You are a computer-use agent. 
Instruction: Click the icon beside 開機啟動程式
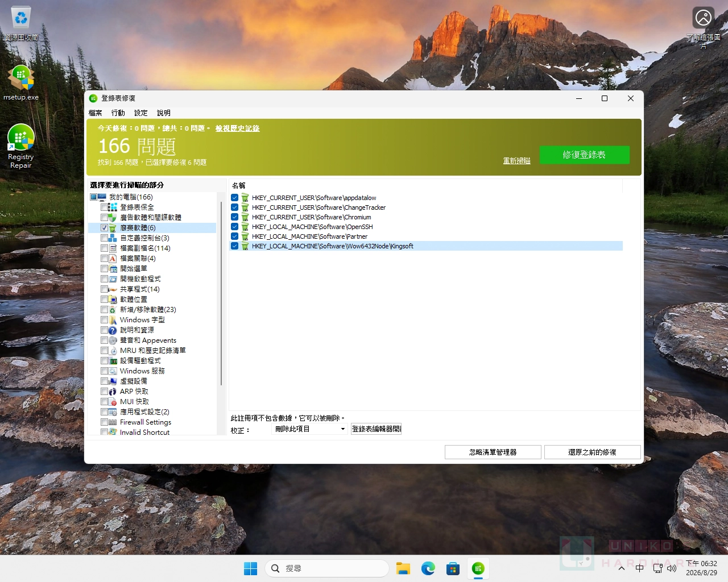coord(113,278)
